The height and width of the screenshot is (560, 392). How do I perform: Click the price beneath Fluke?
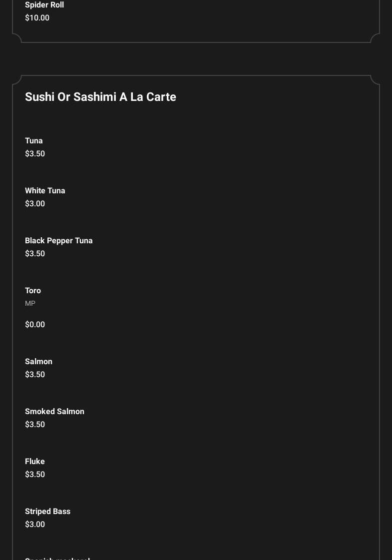pos(35,475)
